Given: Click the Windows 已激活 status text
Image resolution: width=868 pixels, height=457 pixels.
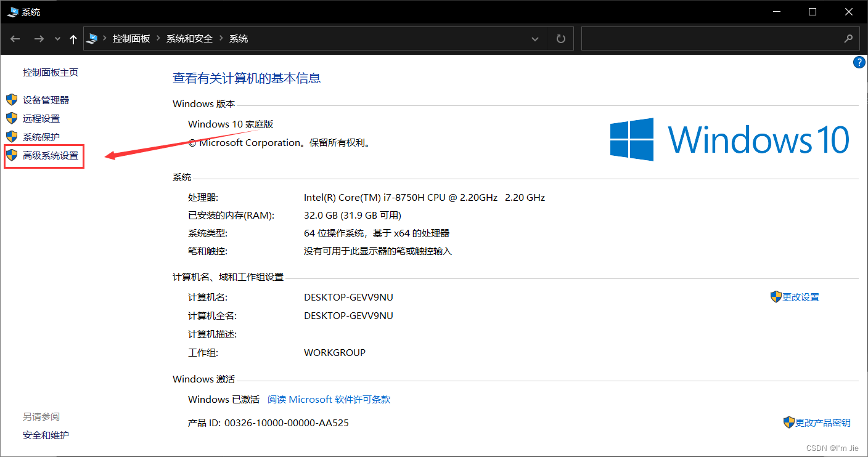Looking at the screenshot, I should click(224, 399).
